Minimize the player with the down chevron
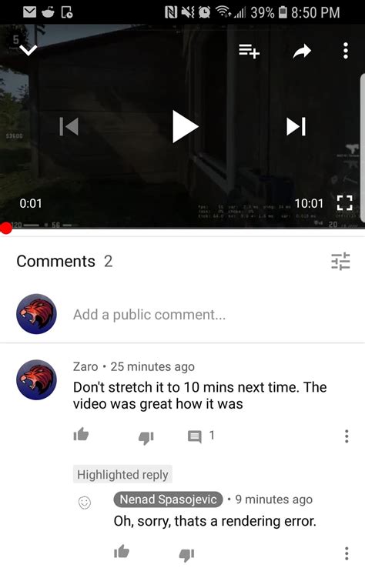Viewport: 365px width, 588px height. 28,50
